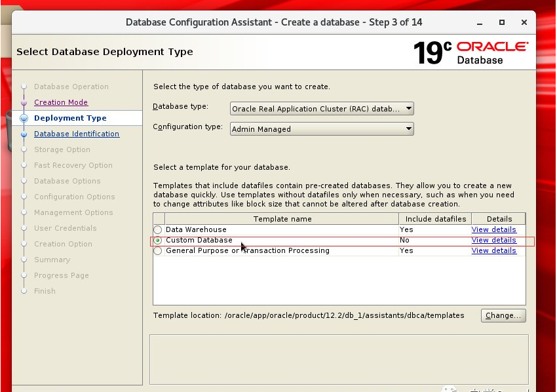This screenshot has width=557, height=392.
Task: Minimize the Database Configuration Assistant window
Action: tap(480, 22)
